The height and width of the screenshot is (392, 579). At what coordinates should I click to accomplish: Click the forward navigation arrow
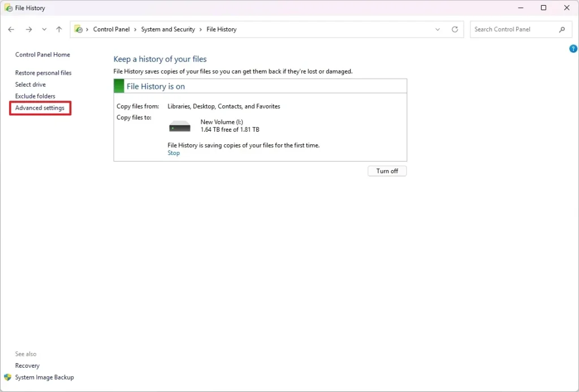pos(28,29)
